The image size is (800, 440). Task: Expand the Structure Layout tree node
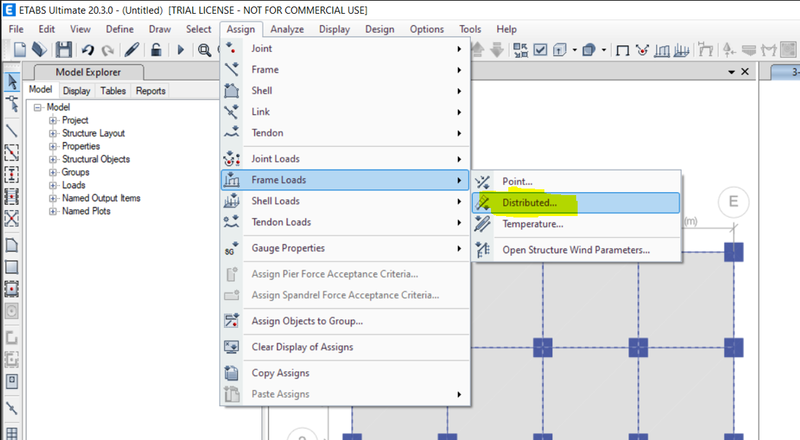(53, 133)
